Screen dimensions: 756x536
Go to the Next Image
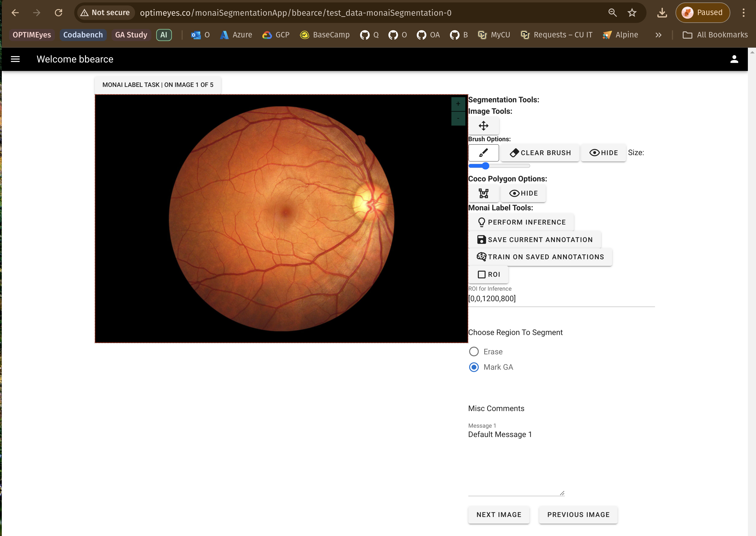498,515
